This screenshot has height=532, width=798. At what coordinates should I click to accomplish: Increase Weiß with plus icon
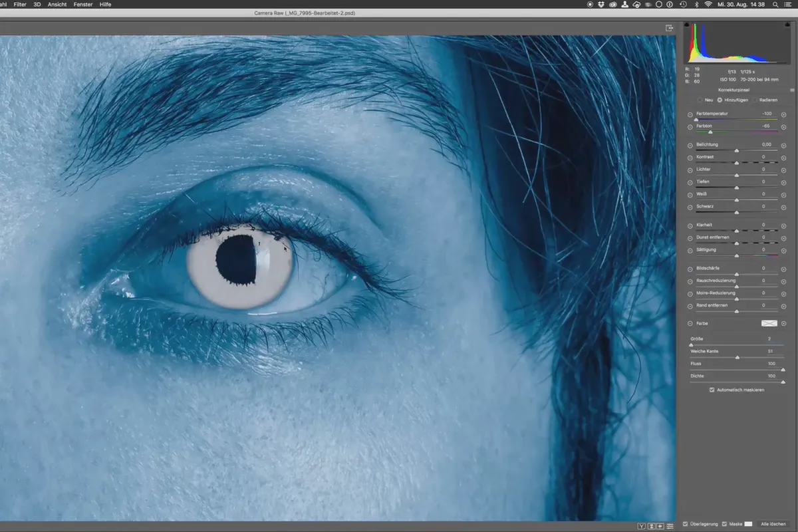coord(783,196)
